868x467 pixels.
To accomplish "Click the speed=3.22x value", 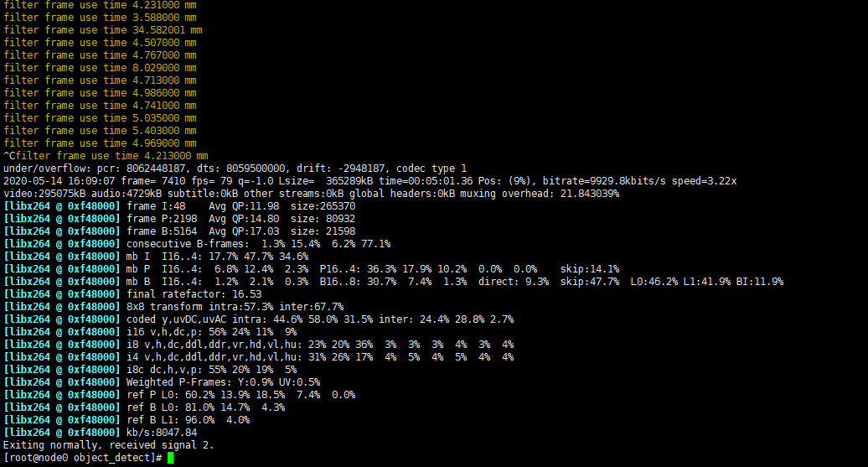I will [704, 181].
